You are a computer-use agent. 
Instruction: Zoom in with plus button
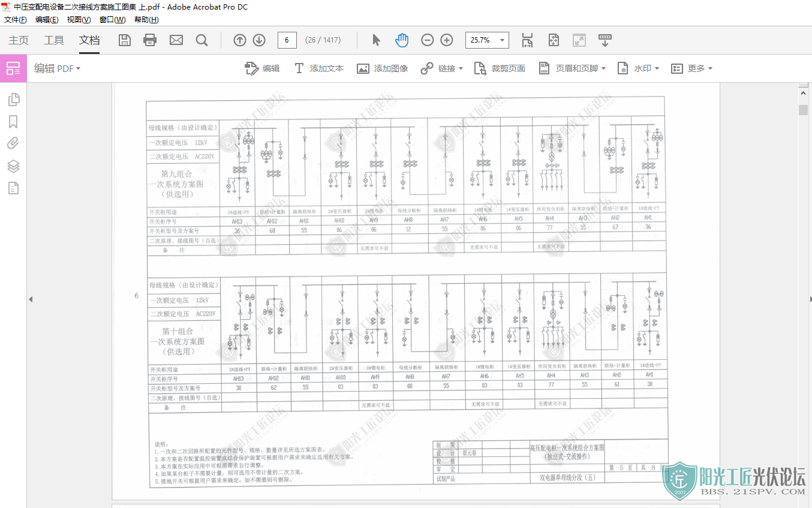coord(447,40)
